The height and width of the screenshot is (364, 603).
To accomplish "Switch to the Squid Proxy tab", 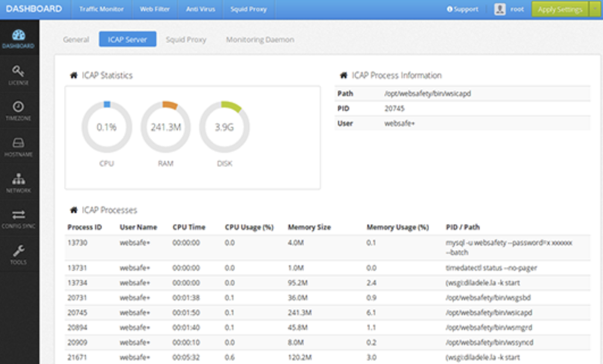I will [186, 39].
